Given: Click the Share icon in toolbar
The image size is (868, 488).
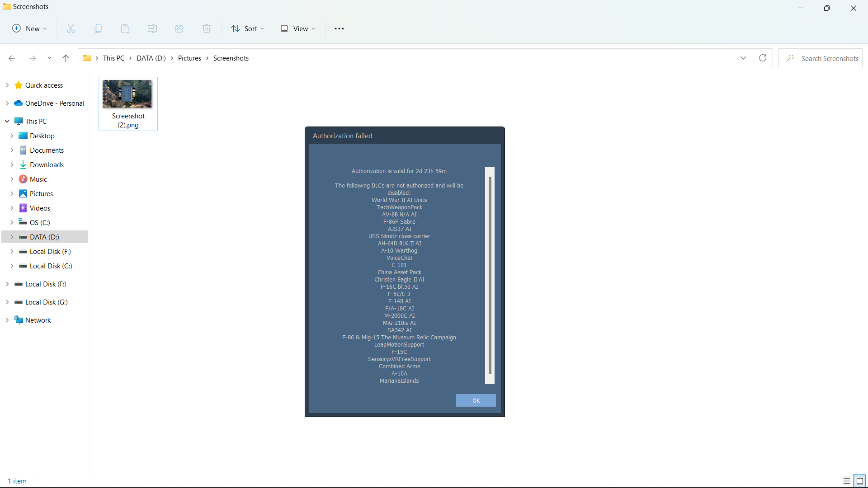Looking at the screenshot, I should coord(179,28).
